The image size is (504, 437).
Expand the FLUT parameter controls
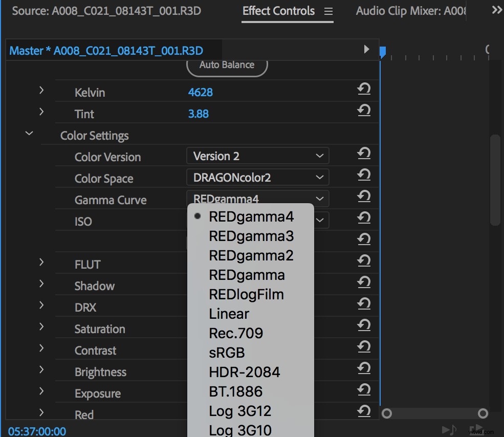coord(41,262)
